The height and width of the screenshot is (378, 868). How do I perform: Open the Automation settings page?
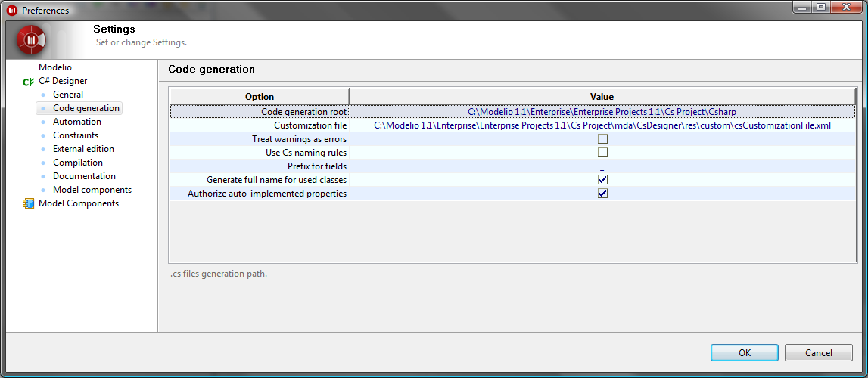pyautogui.click(x=77, y=122)
